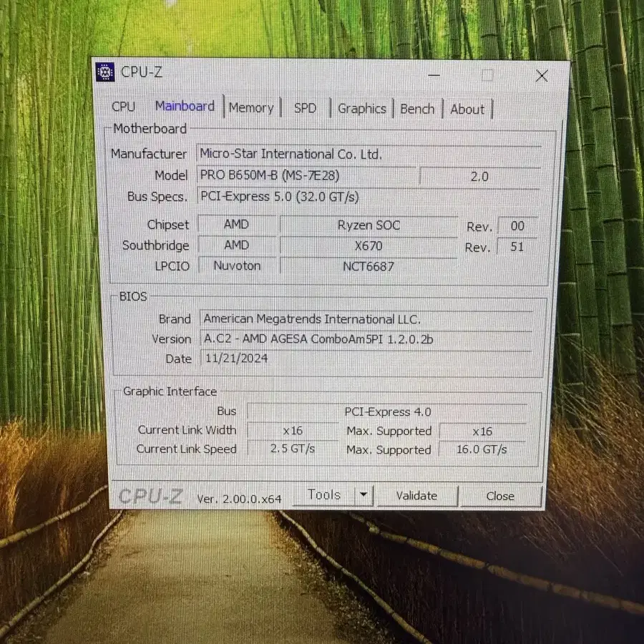Click BIOS date 11/21/2024
The width and height of the screenshot is (644, 644).
(x=366, y=358)
